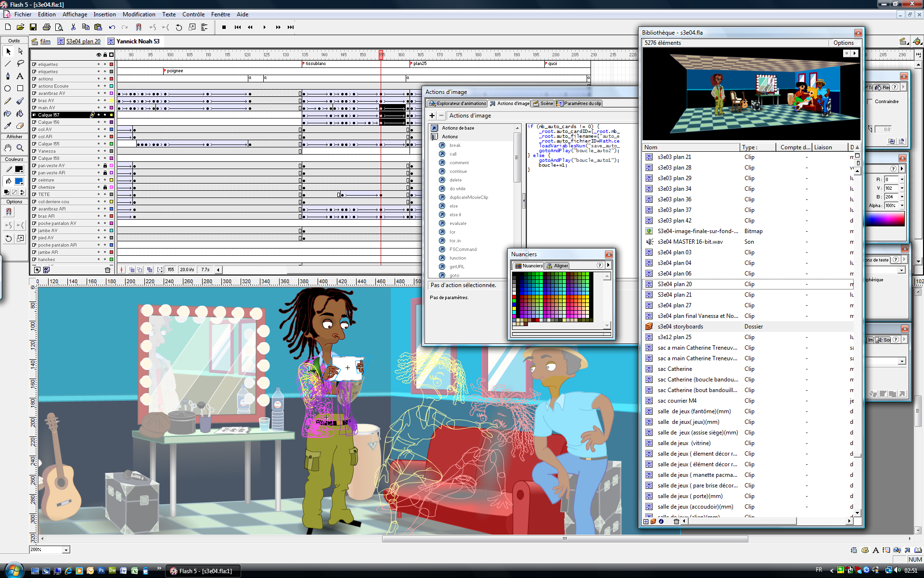The width and height of the screenshot is (924, 578).
Task: Select the Arrow selection tool
Action: pos(8,51)
